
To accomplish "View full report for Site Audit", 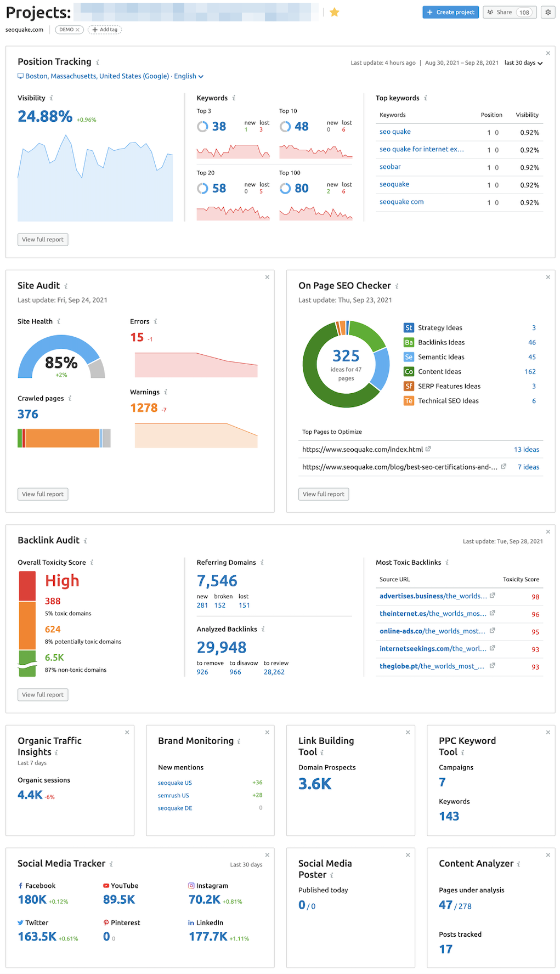I will click(x=43, y=494).
